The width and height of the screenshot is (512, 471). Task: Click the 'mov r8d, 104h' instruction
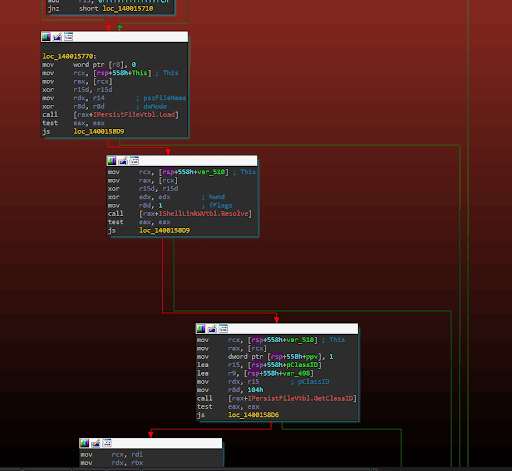[230, 390]
